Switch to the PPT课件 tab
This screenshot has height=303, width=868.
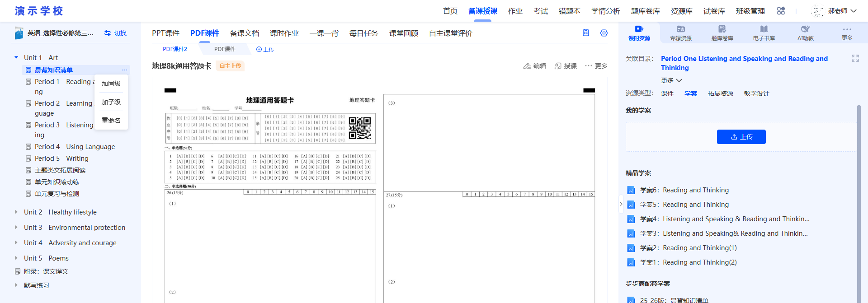click(x=165, y=33)
